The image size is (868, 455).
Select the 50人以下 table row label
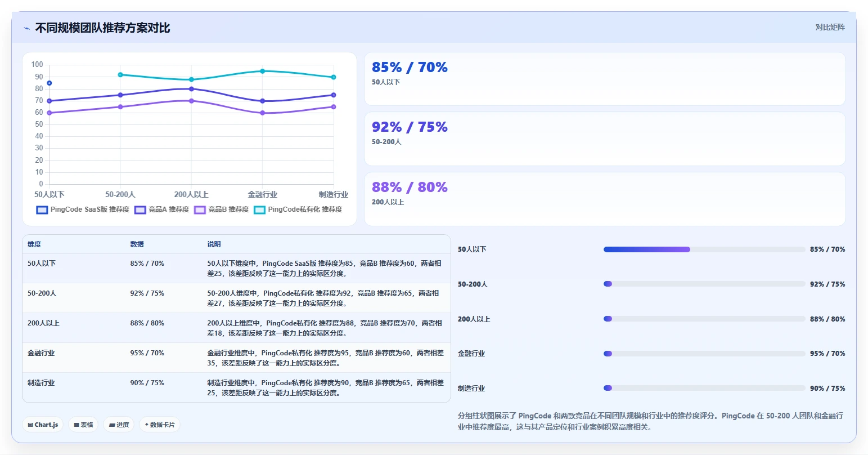pos(42,264)
